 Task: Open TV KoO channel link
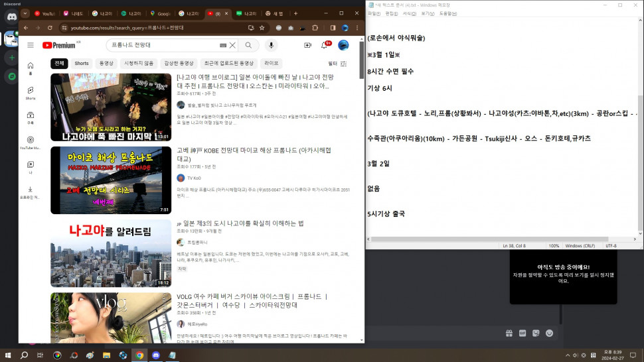click(x=194, y=178)
